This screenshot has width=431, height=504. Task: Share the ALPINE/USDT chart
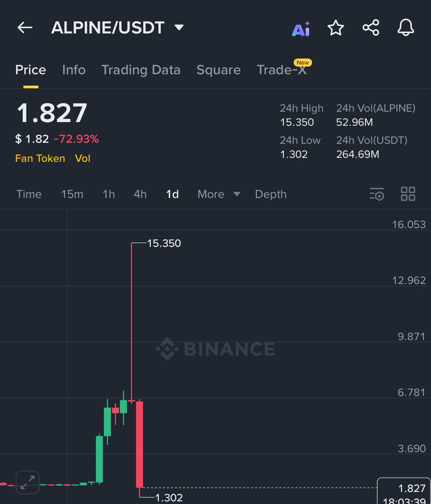(371, 28)
